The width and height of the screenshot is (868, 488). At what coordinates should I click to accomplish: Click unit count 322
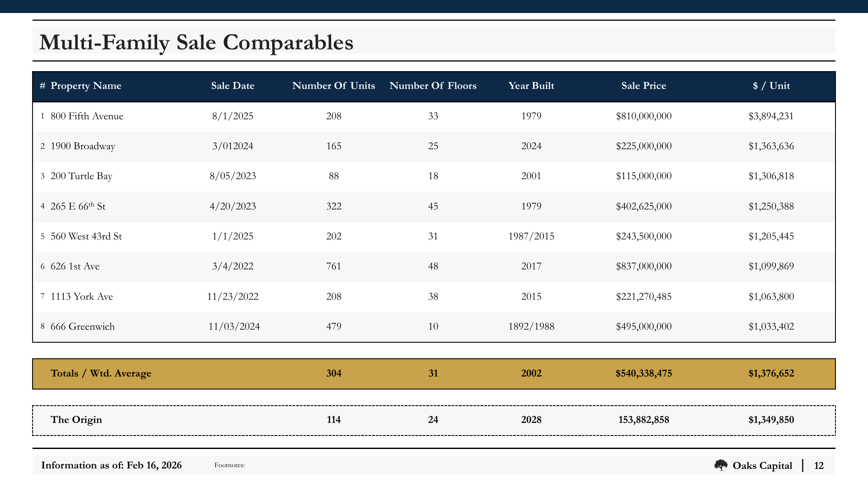click(x=334, y=206)
